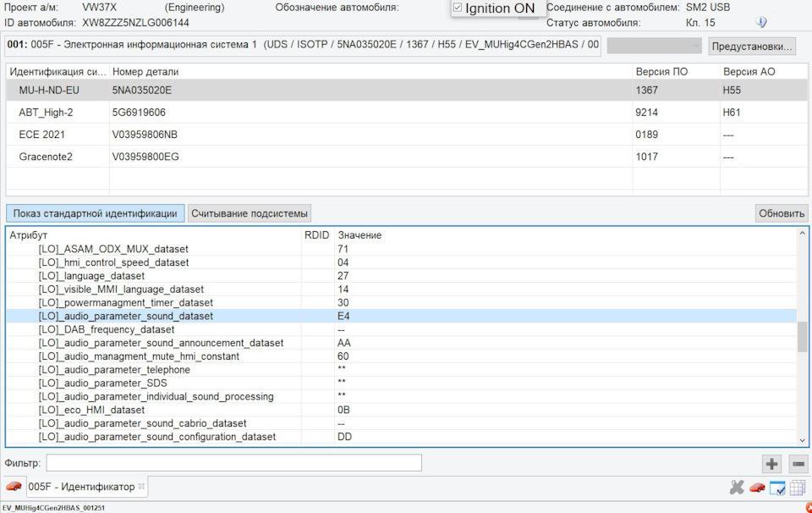This screenshot has height=513, width=812.
Task: Select [LO]_audio_parameter_SDS row
Action: click(401, 383)
